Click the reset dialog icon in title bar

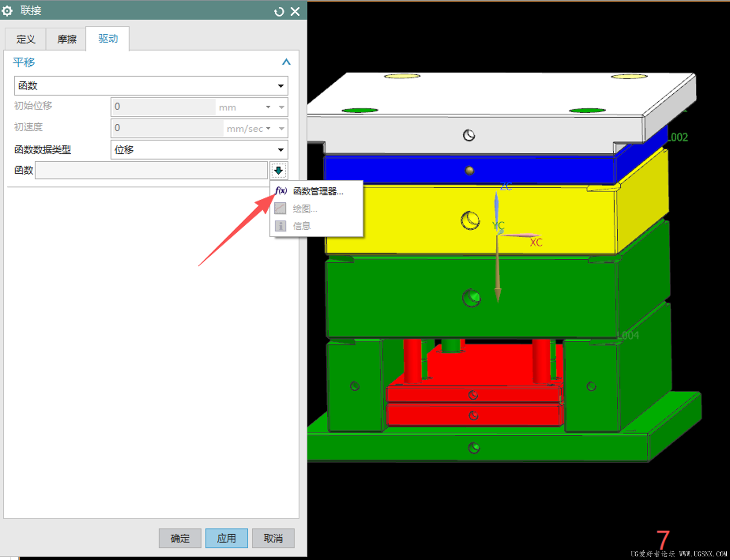279,12
